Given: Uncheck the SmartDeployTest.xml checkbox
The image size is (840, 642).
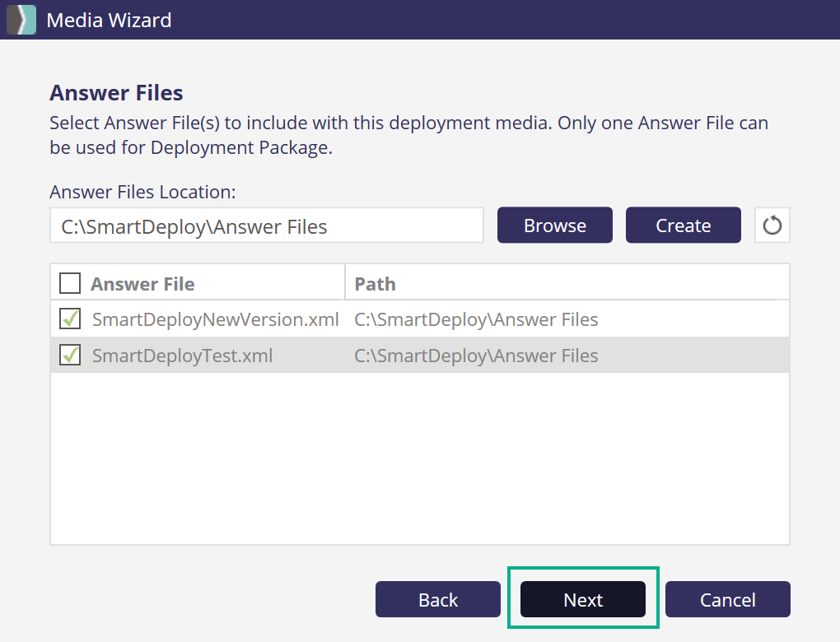Looking at the screenshot, I should [x=71, y=356].
